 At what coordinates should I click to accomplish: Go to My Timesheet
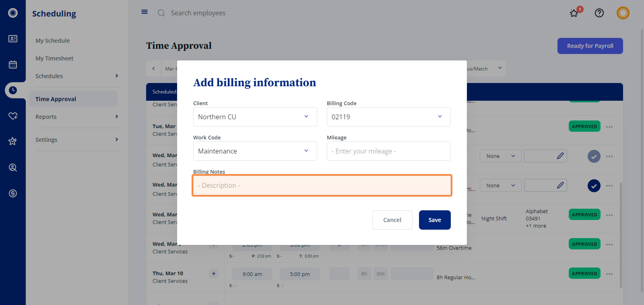click(54, 58)
